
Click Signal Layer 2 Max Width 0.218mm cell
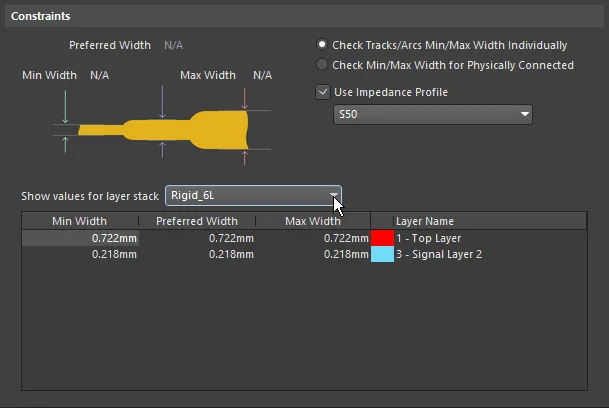click(313, 254)
